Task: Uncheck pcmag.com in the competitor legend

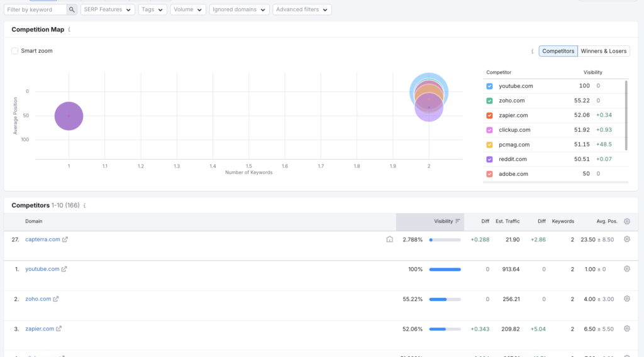Action: (489, 145)
